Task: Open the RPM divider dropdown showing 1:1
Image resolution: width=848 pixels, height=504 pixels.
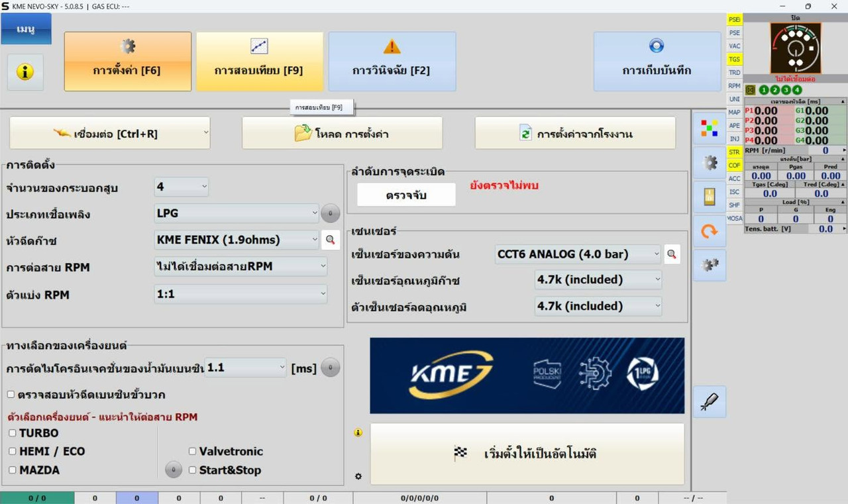Action: [x=241, y=294]
